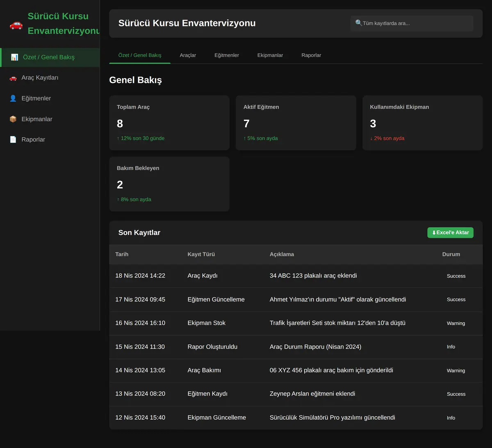Click the download arrow icon on Excel'e Aktar

(434, 233)
